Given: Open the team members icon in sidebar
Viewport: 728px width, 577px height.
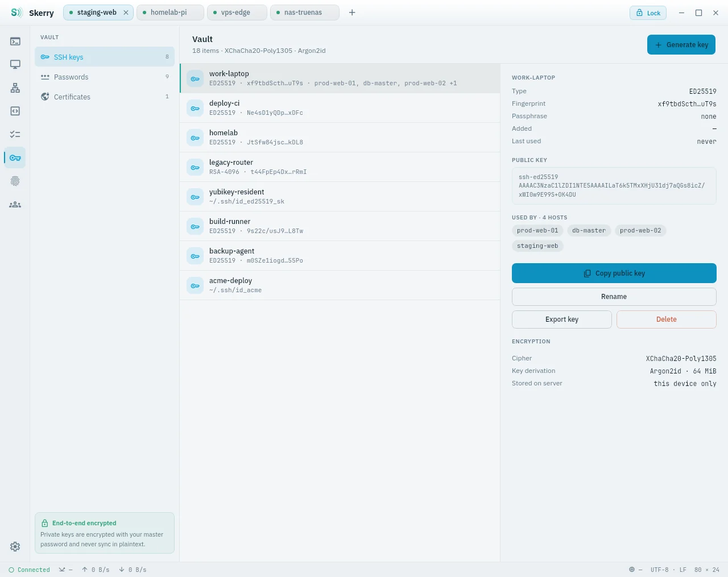Looking at the screenshot, I should 15,205.
